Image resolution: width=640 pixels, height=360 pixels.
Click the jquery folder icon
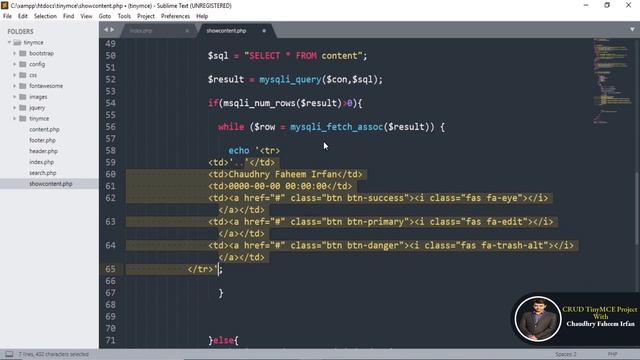pyautogui.click(x=23, y=108)
